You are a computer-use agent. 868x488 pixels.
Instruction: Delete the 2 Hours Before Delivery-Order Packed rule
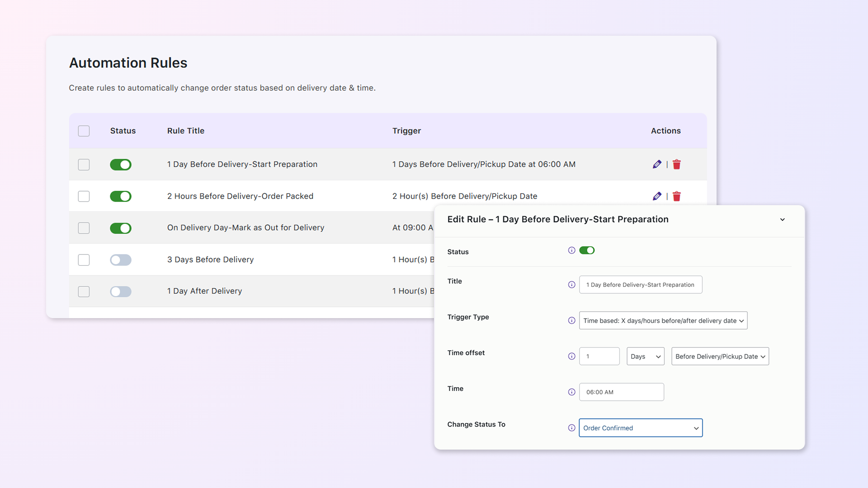point(676,196)
